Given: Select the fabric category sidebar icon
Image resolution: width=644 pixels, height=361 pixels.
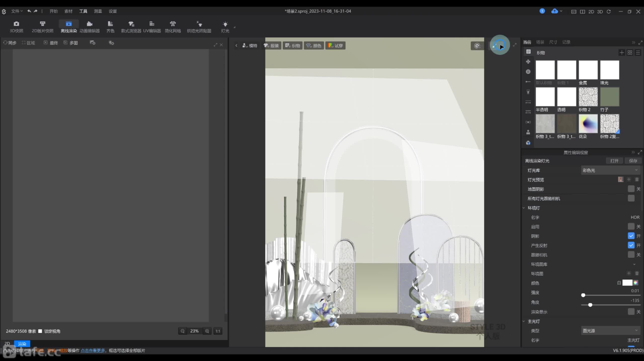Looking at the screenshot, I should (528, 52).
